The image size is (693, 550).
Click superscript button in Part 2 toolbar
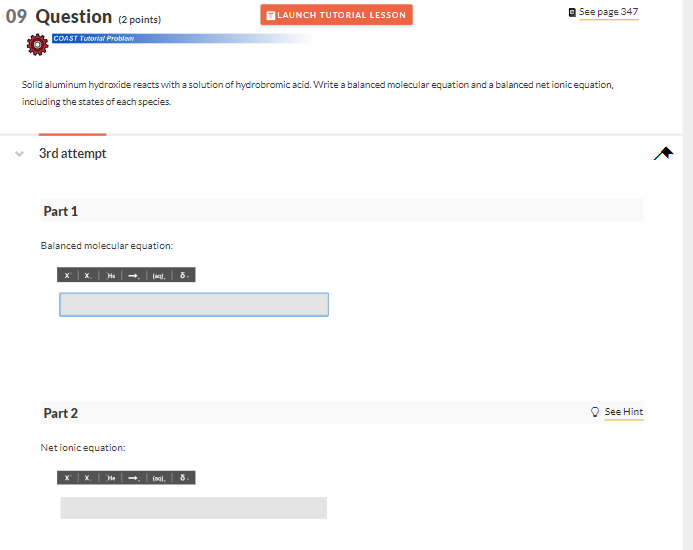point(67,477)
